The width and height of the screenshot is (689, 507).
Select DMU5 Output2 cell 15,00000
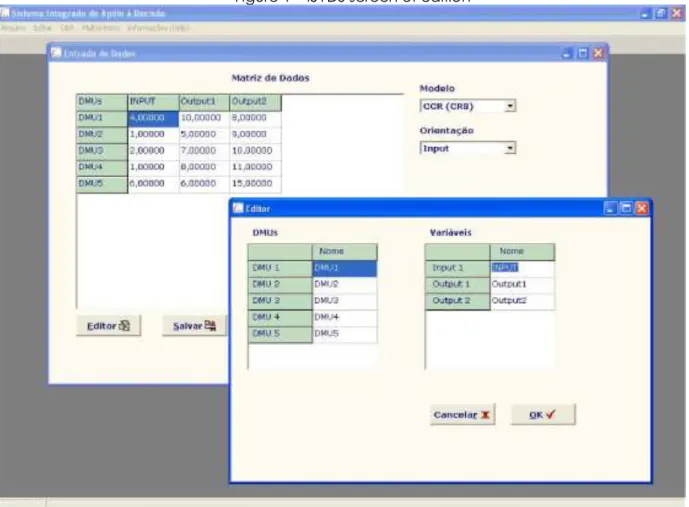255,184
